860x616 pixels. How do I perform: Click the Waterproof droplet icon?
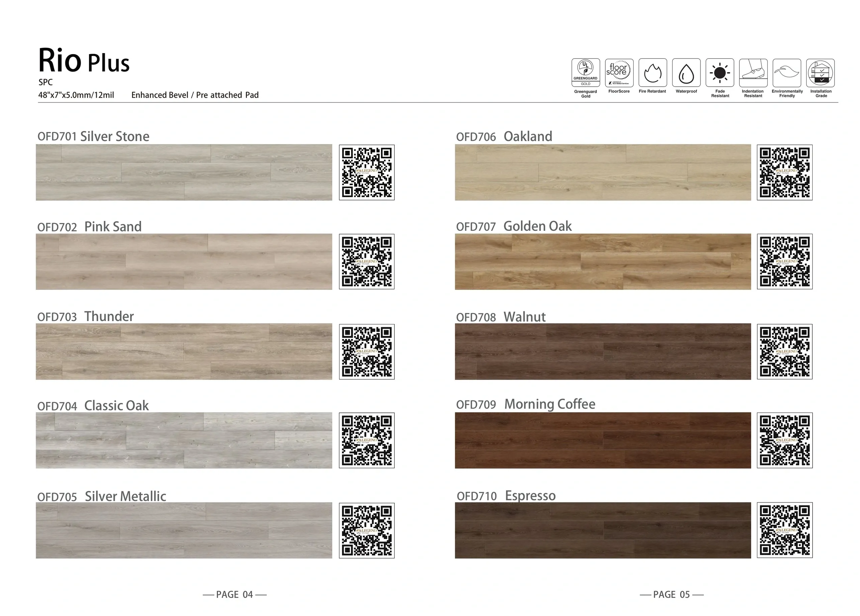point(686,73)
